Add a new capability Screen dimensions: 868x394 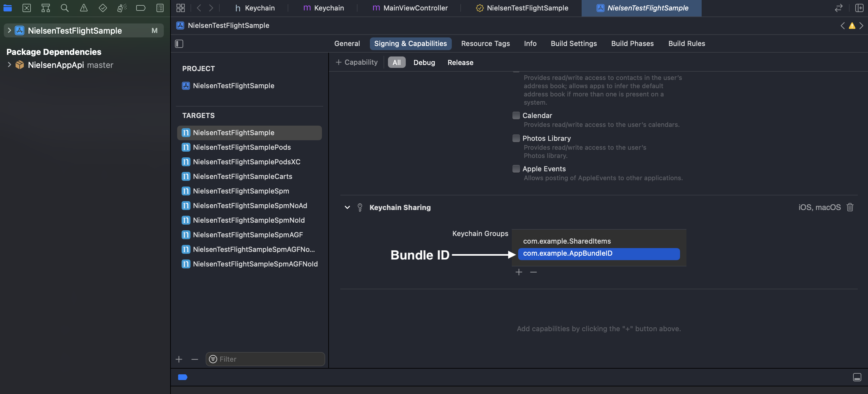[x=357, y=62]
